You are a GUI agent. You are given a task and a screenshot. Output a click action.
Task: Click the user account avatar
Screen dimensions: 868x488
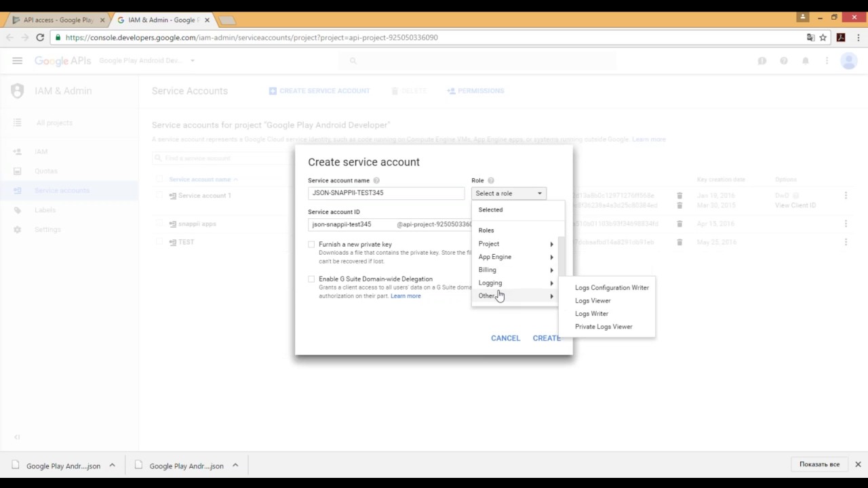[848, 61]
